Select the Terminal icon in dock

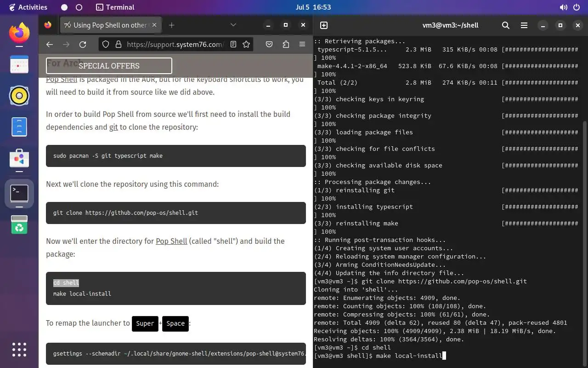click(x=19, y=193)
